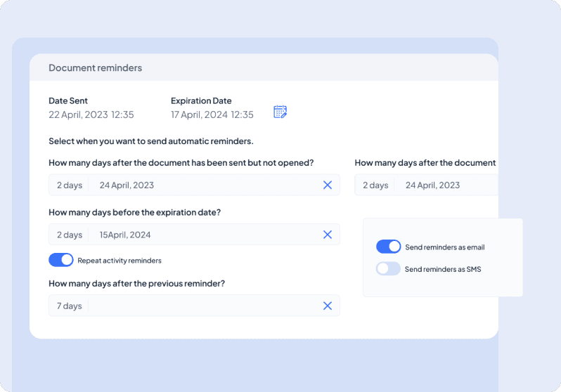Open the expiration date calendar edit icon
Viewport: 561px width, 392px height.
point(280,112)
